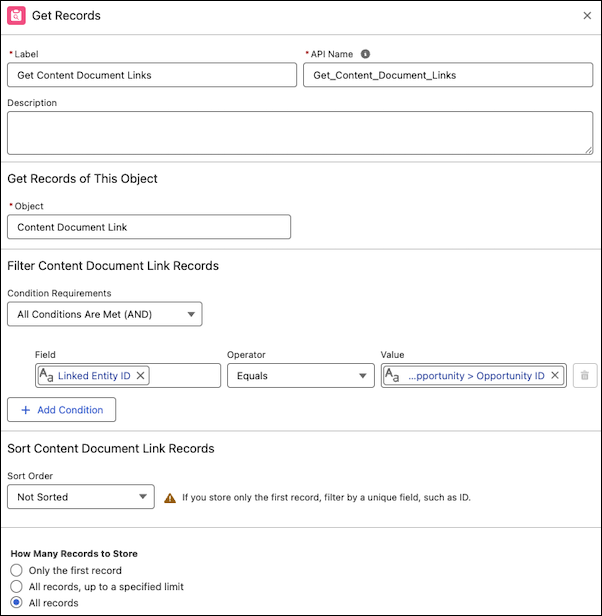Viewport: 602px width, 616px height.
Task: Select the All records radio button
Action: (16, 603)
